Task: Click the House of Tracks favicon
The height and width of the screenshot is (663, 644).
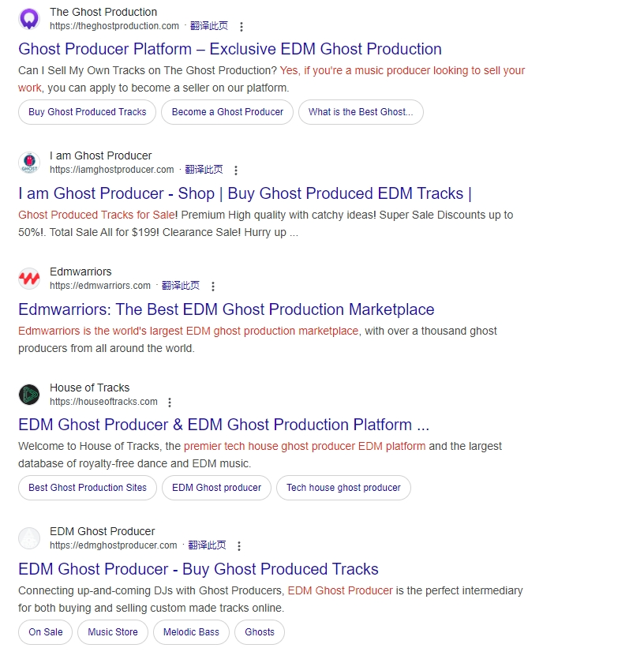Action: [x=29, y=395]
